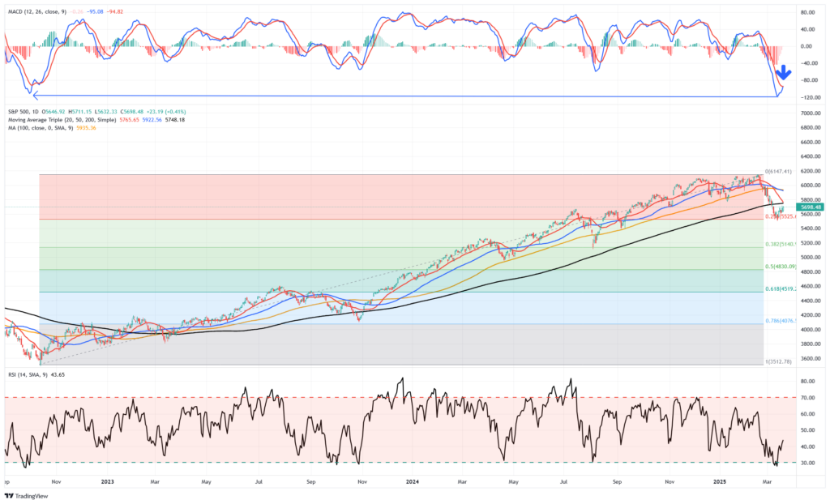Screen dimensions: 830x504
Task: Click 4400.00 on the price axis
Action: point(811,301)
